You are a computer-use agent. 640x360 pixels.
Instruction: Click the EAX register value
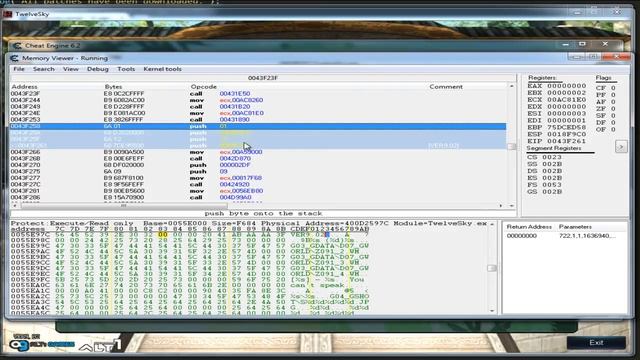(556, 86)
